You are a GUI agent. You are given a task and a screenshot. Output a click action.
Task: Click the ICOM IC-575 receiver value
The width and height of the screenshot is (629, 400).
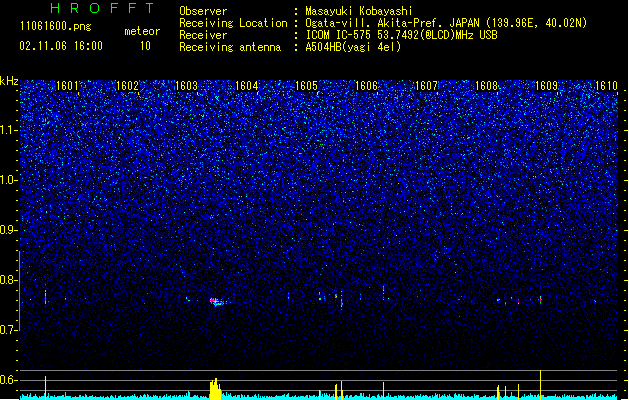[x=401, y=35]
